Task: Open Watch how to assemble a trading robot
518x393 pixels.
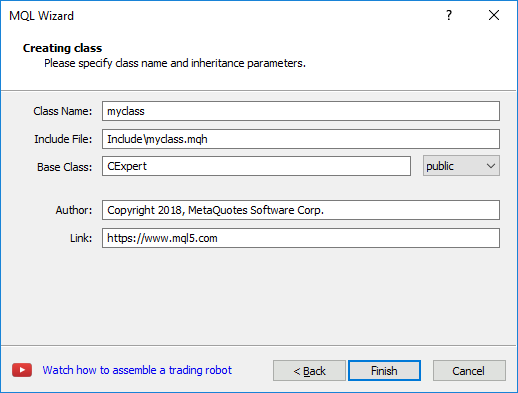Action: pos(137,370)
